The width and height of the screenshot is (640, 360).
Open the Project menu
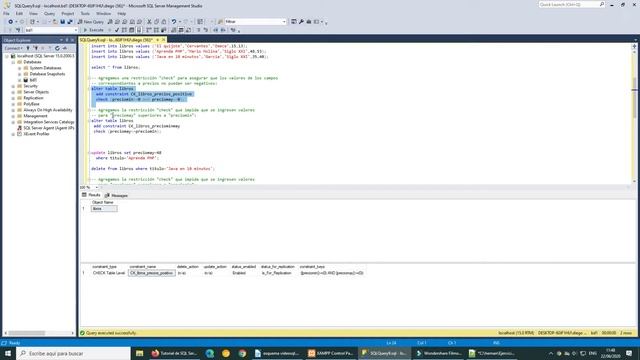coord(68,13)
